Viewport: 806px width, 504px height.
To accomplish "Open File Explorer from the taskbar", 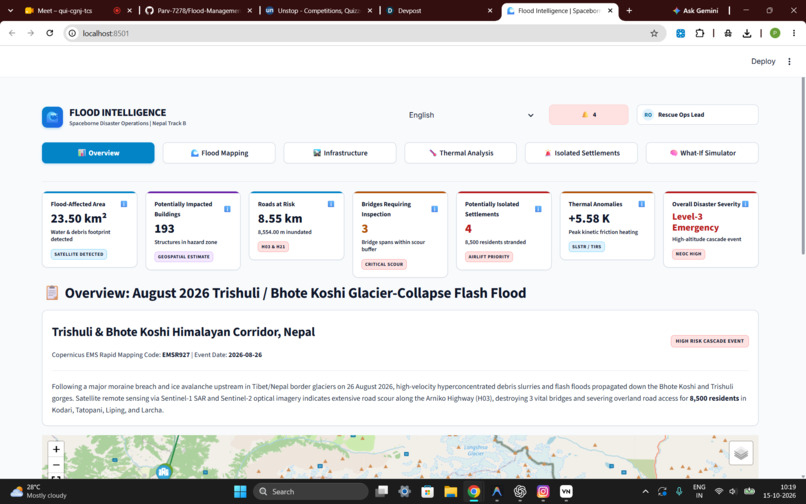I will [450, 492].
